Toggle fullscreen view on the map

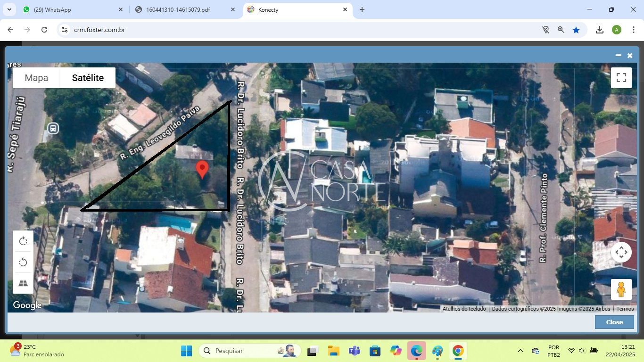(x=621, y=78)
